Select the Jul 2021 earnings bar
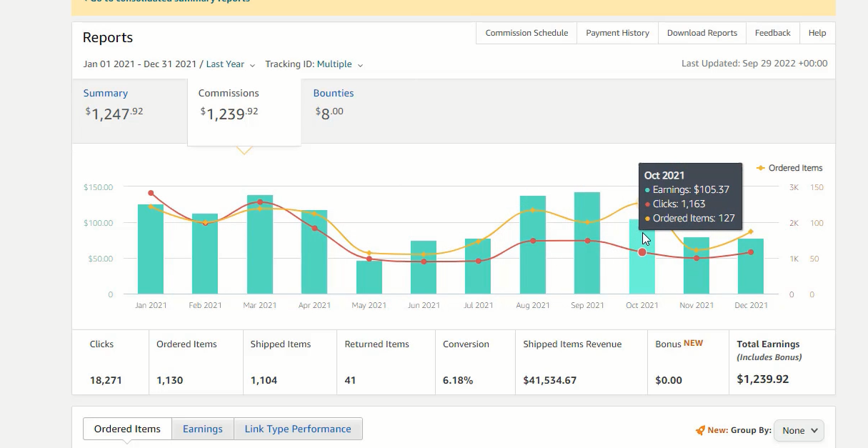The width and height of the screenshot is (868, 448). click(x=478, y=267)
